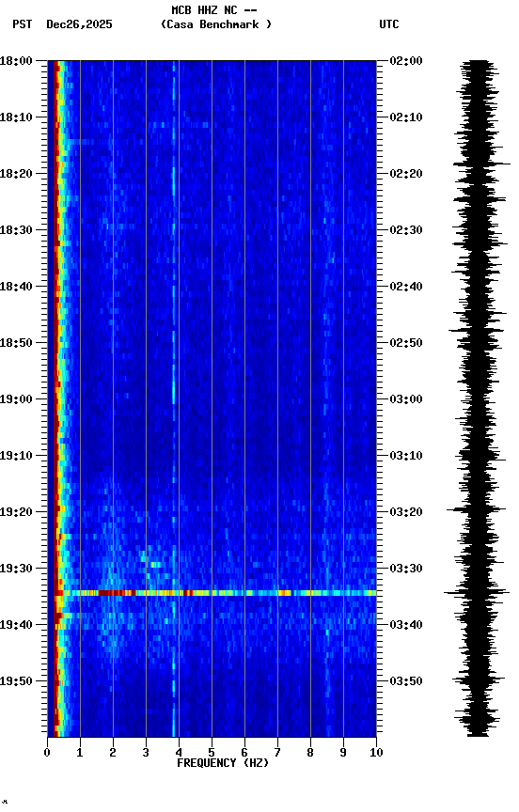Click the date 'Dec26,2025'

[x=79, y=24]
